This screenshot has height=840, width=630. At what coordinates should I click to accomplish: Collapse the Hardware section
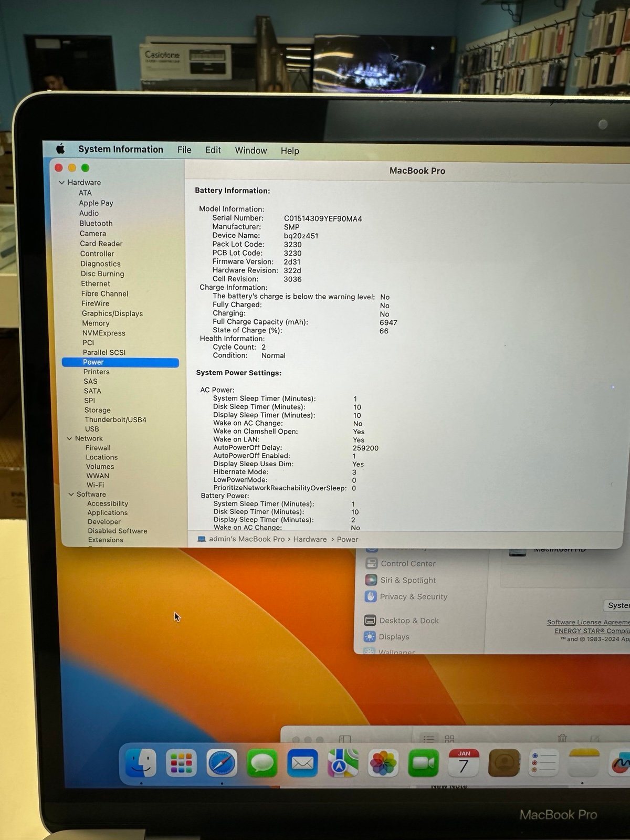point(62,183)
